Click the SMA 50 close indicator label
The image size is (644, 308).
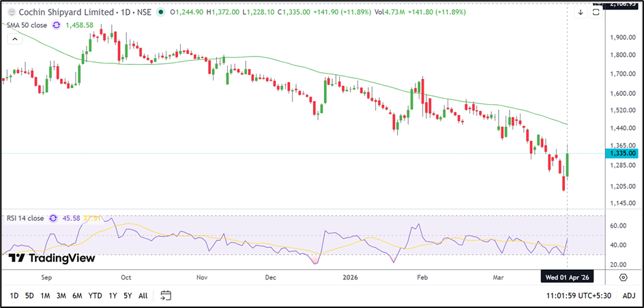29,24
